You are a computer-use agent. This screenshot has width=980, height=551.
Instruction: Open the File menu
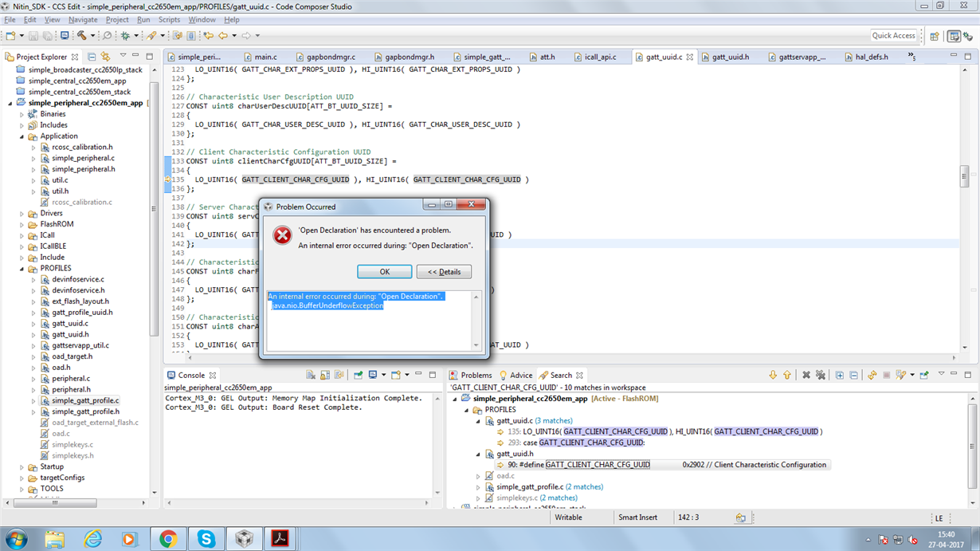point(10,20)
